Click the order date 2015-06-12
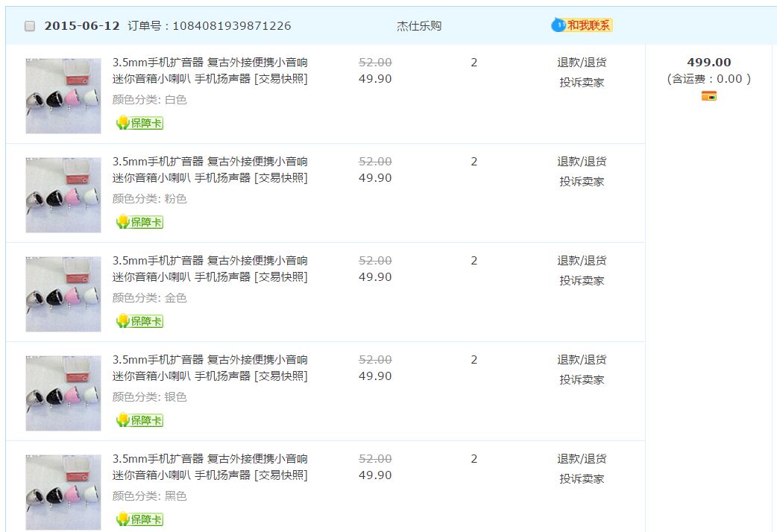 pos(82,26)
